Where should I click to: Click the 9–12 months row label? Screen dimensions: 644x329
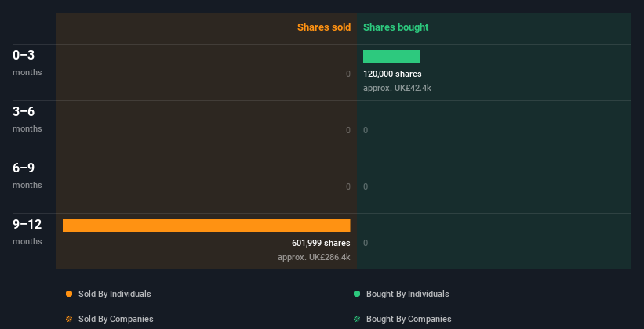click(x=27, y=232)
